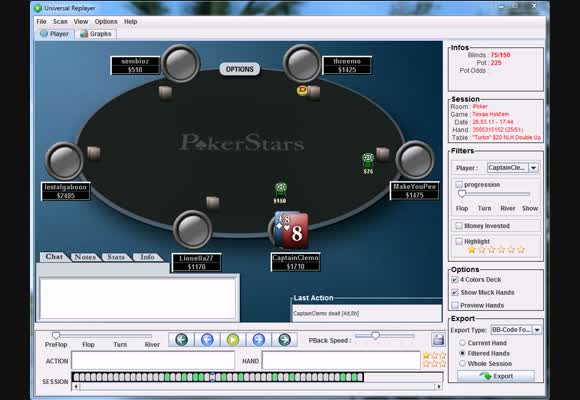Click the current hand marker in session bar
The image size is (580, 400).
(212, 377)
